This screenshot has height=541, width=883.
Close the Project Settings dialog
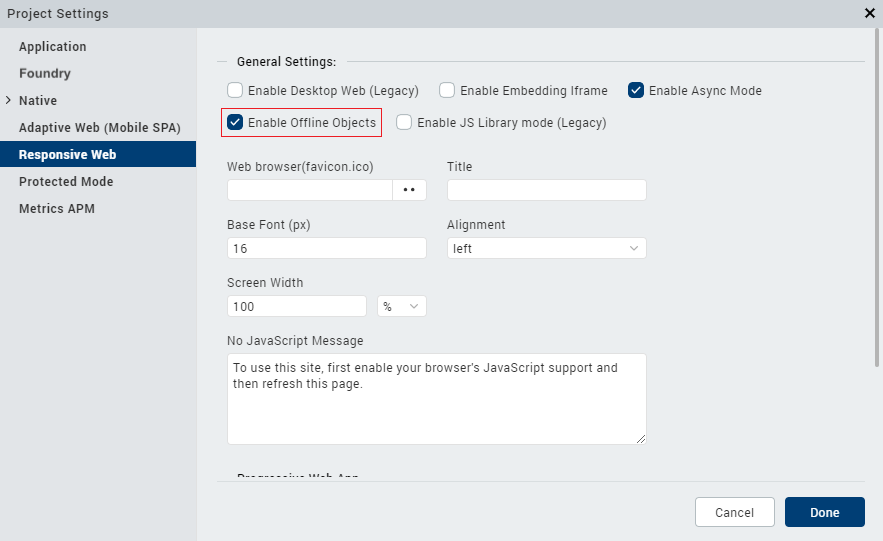pos(869,13)
